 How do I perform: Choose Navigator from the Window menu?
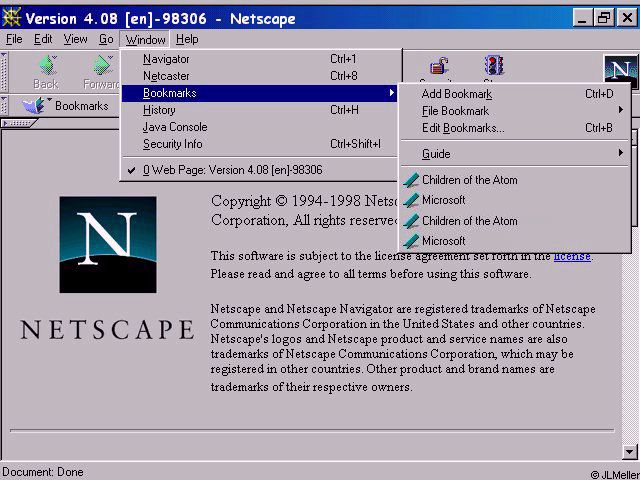tap(260, 59)
